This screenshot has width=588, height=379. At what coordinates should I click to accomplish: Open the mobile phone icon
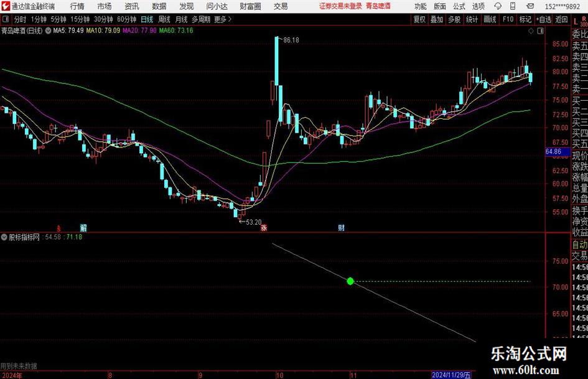point(513,6)
